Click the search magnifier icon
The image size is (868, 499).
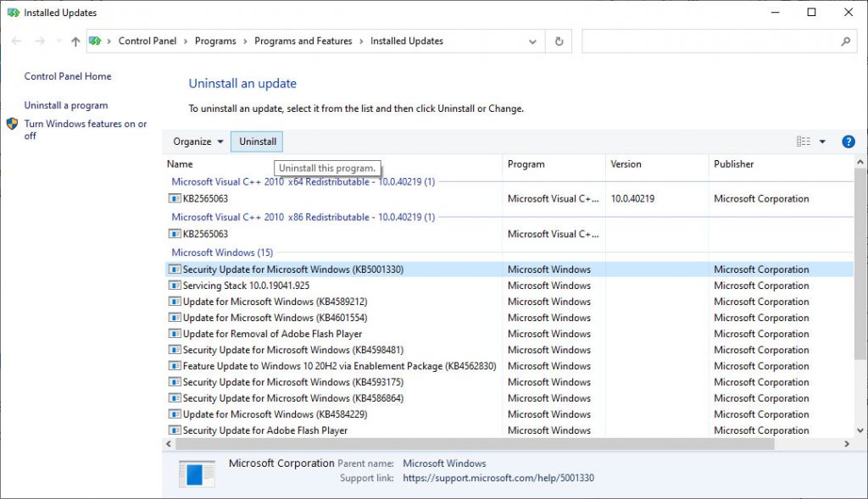[x=845, y=42]
